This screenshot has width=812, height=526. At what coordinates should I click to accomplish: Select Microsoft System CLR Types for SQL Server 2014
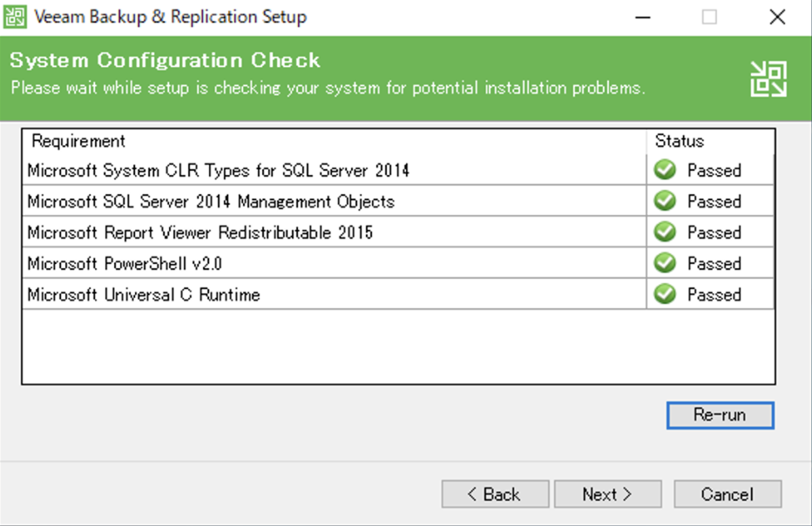click(x=398, y=170)
